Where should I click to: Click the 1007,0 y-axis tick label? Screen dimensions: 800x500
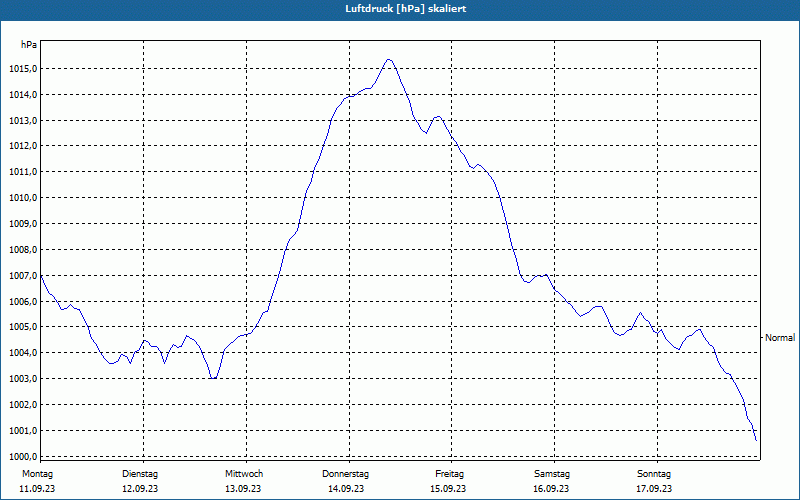[x=22, y=276]
